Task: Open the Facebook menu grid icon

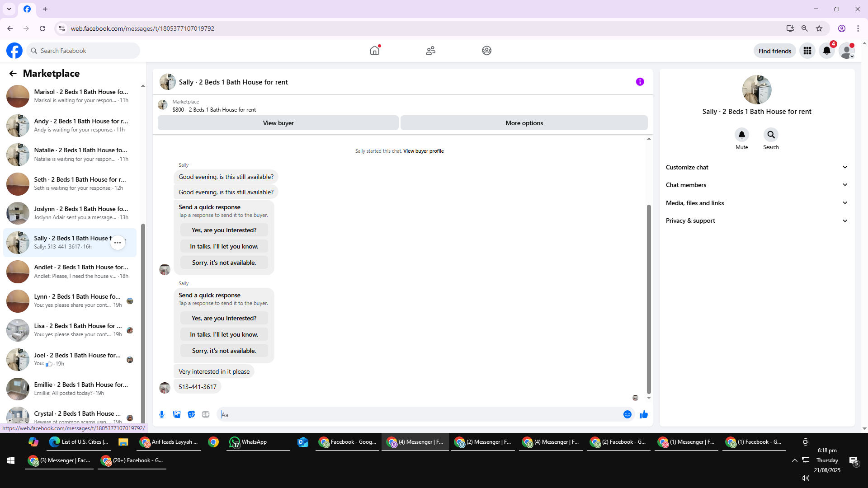Action: (x=807, y=51)
